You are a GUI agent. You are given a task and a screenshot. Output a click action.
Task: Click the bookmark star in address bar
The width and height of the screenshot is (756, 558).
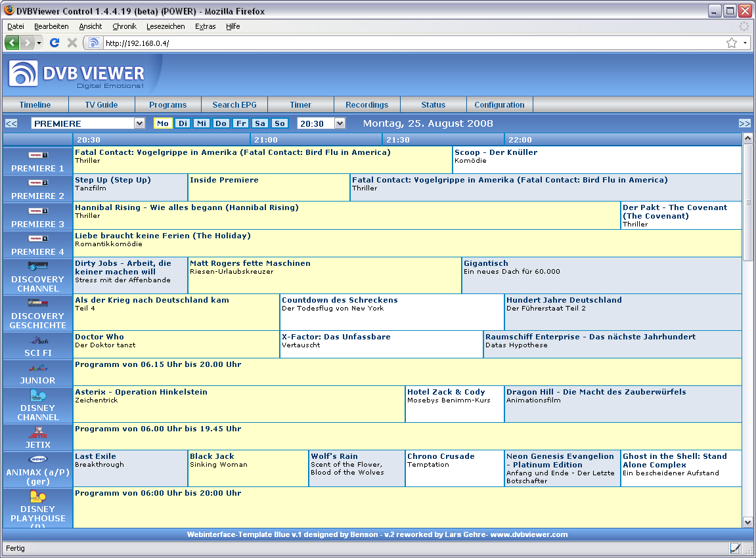(x=731, y=43)
